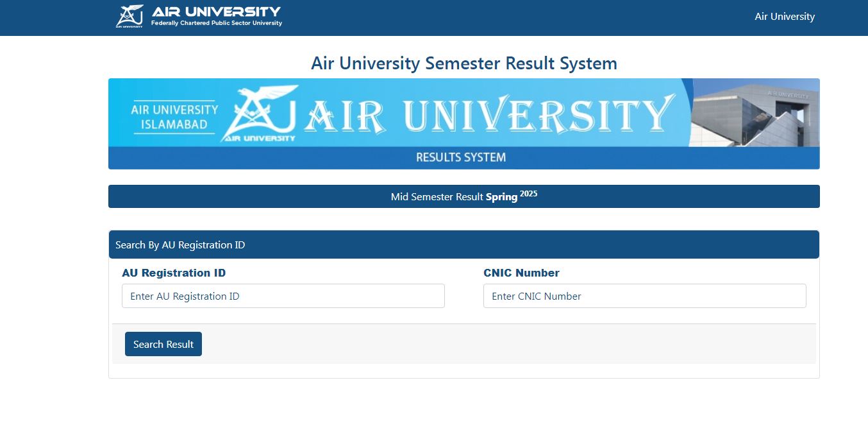Click the Mid Semester Result bar

463,196
